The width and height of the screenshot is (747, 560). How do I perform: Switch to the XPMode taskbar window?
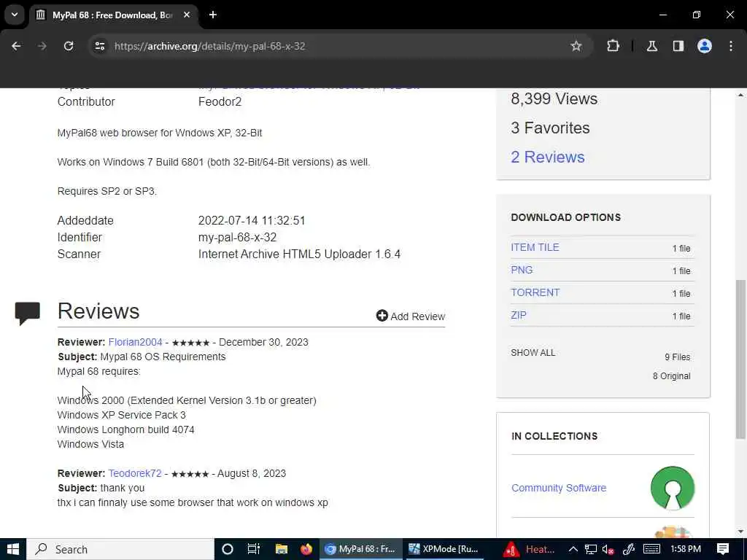click(x=444, y=549)
